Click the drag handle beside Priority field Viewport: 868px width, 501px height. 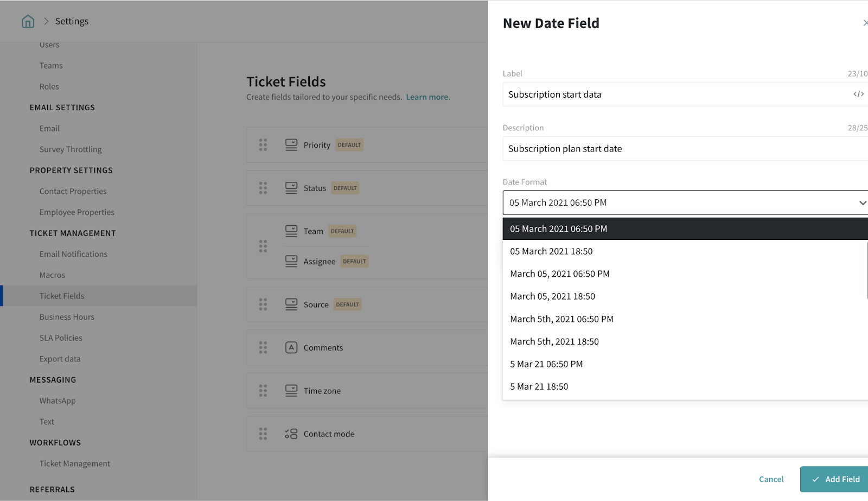coord(263,145)
